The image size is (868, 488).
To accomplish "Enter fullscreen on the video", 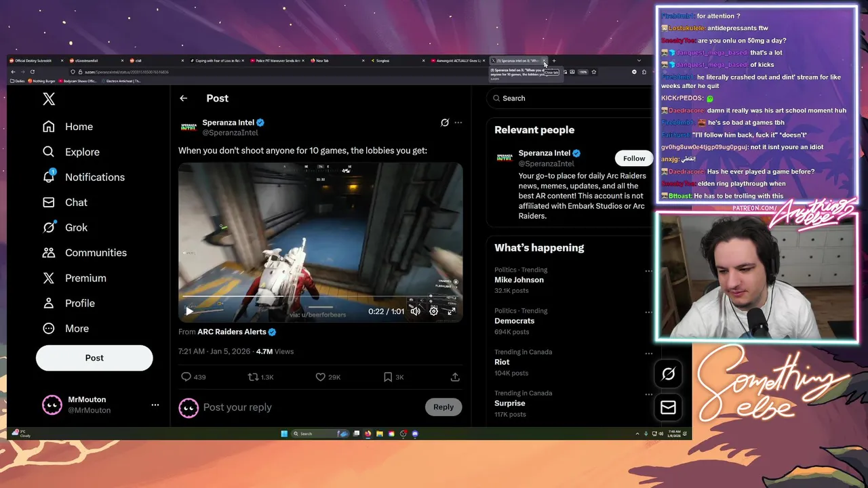I will tap(451, 311).
